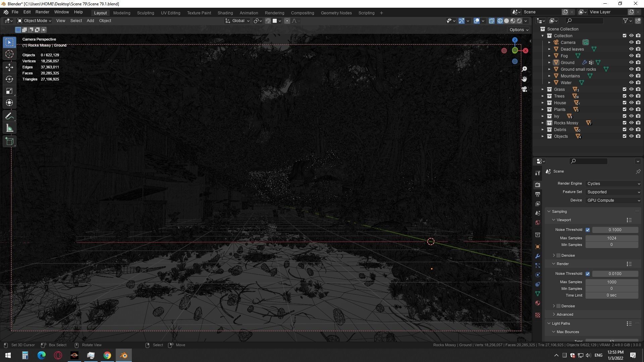Select the 3D Cursor tool
Image resolution: width=644 pixels, height=362 pixels.
click(9, 54)
